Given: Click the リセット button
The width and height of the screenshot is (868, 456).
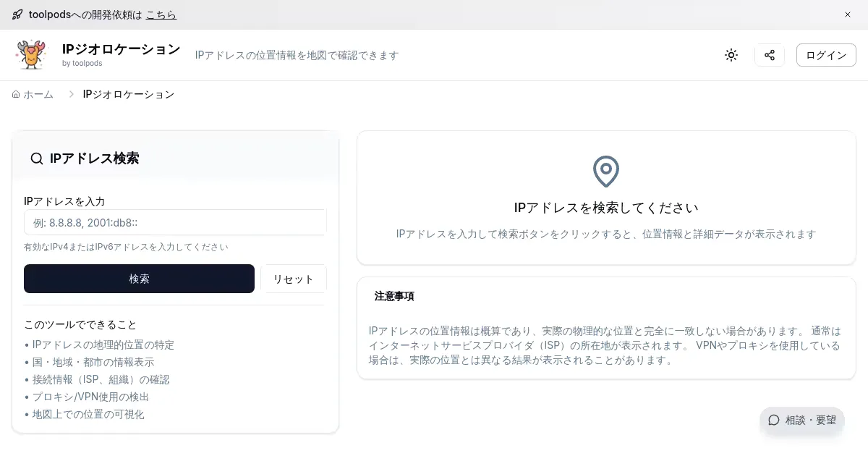Looking at the screenshot, I should pyautogui.click(x=294, y=279).
